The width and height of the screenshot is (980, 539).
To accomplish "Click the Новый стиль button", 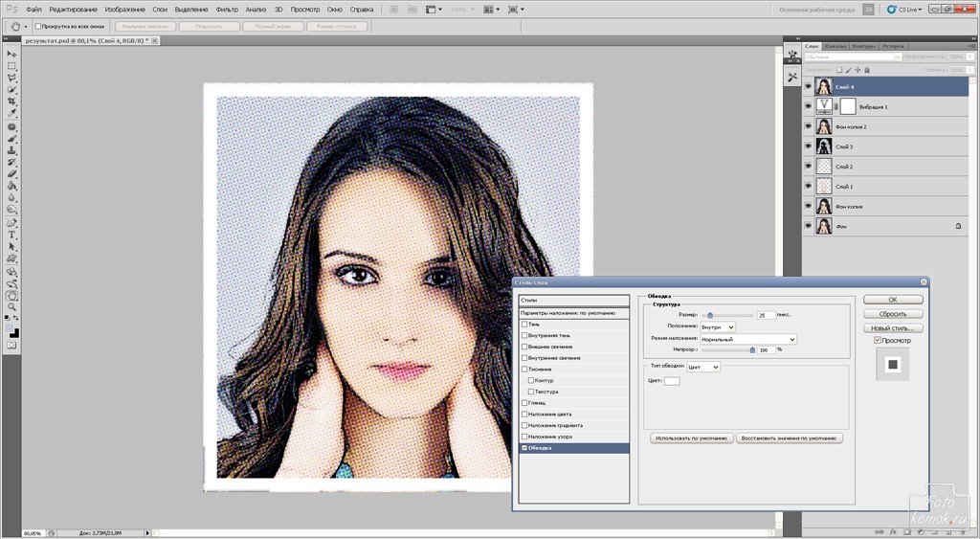I will pos(892,327).
